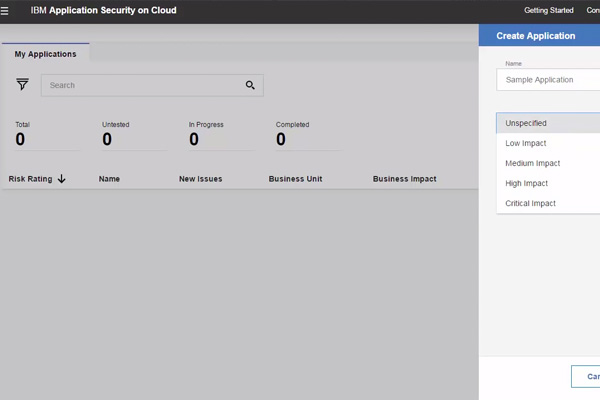Image resolution: width=600 pixels, height=400 pixels.
Task: Choose Critical Impact option
Action: (x=548, y=203)
